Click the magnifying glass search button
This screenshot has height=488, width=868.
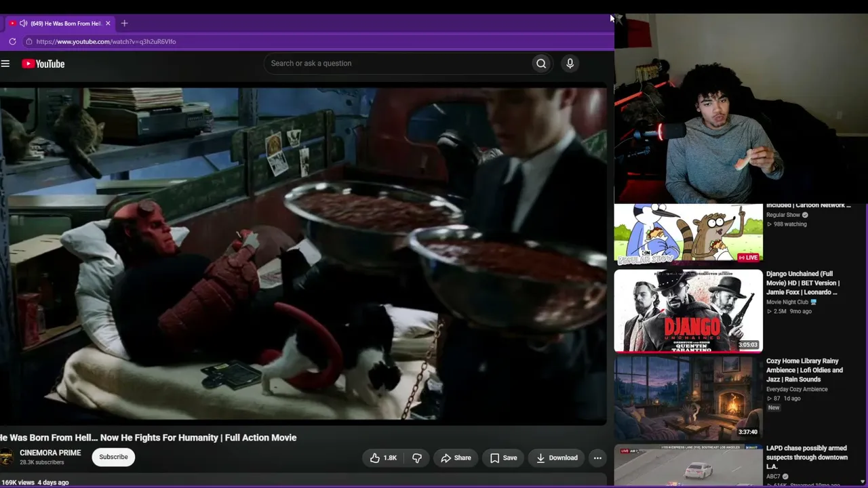click(x=541, y=64)
